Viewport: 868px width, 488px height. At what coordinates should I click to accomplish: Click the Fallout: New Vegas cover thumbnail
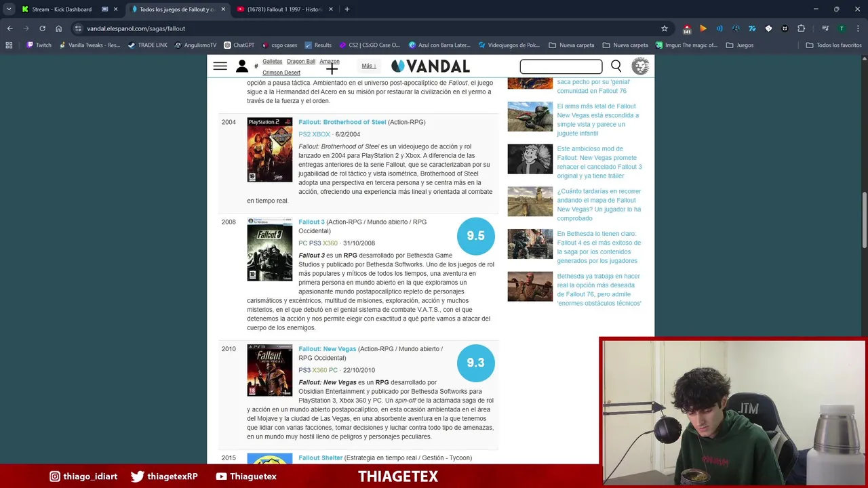[x=270, y=370]
